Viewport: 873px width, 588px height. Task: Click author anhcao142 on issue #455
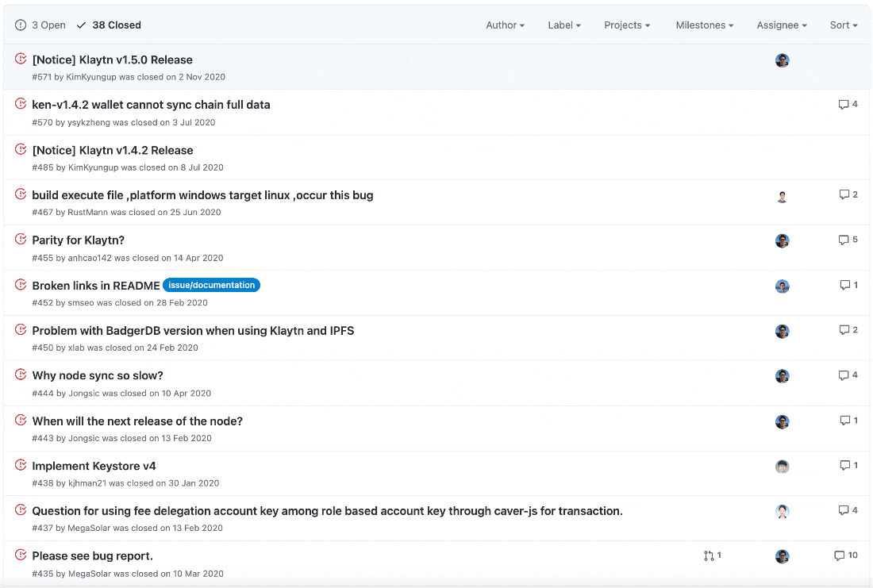90,258
